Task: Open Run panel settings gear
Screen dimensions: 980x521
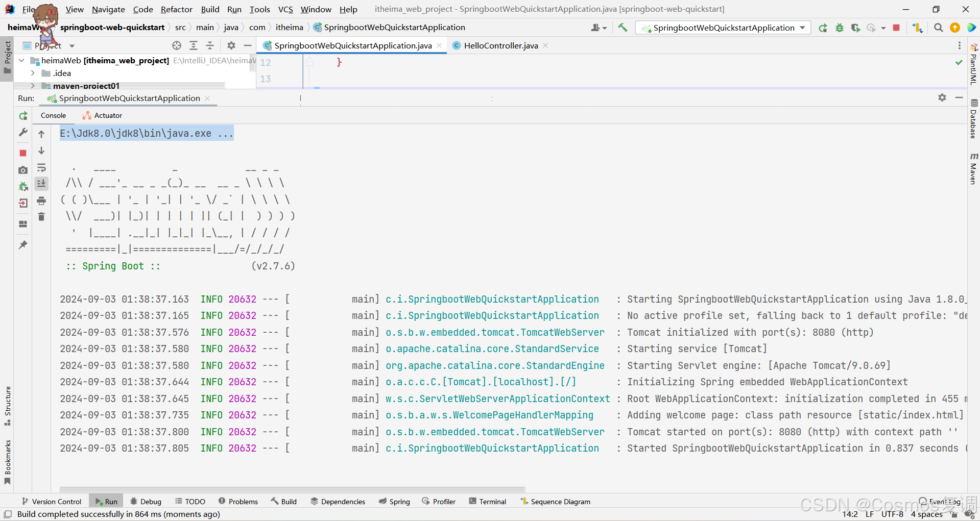Action: tap(942, 97)
